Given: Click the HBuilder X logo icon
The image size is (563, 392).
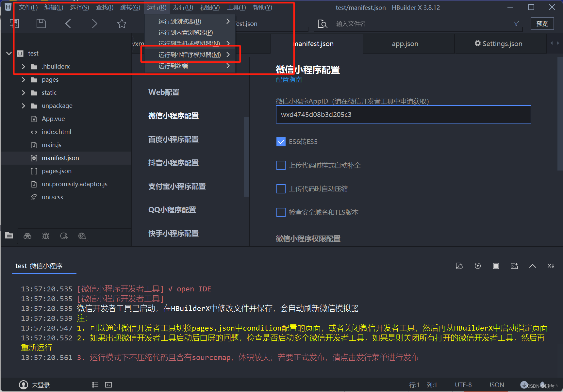Looking at the screenshot, I should click(8, 7).
